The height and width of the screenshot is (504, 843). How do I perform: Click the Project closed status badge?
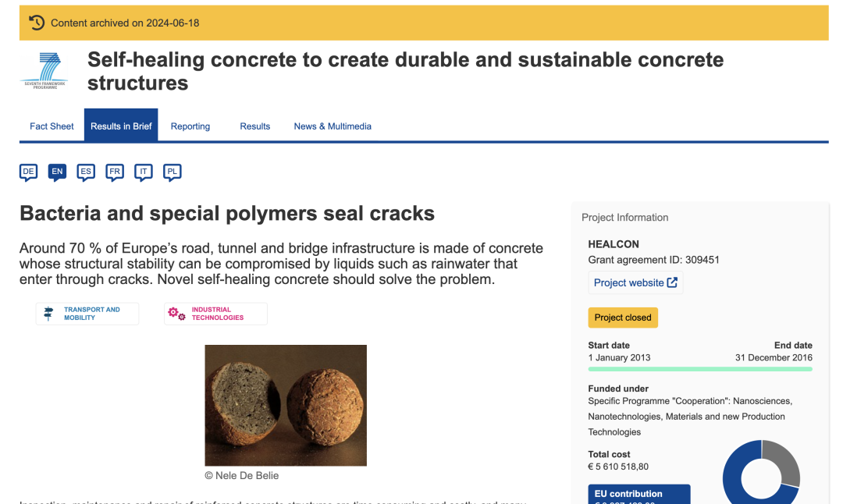pos(623,318)
